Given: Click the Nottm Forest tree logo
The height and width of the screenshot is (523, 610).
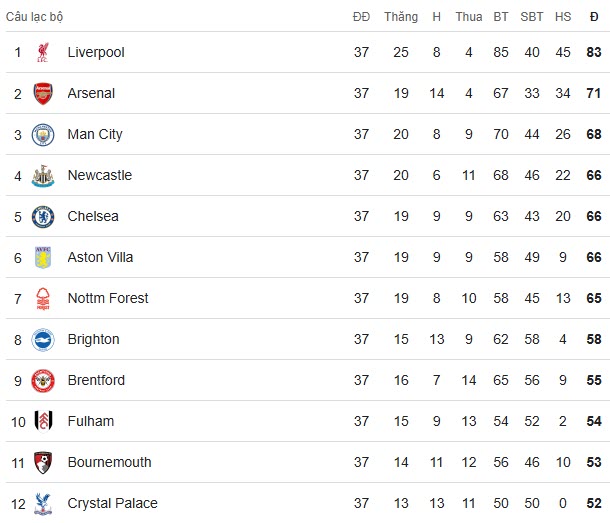Looking at the screenshot, I should [x=43, y=298].
